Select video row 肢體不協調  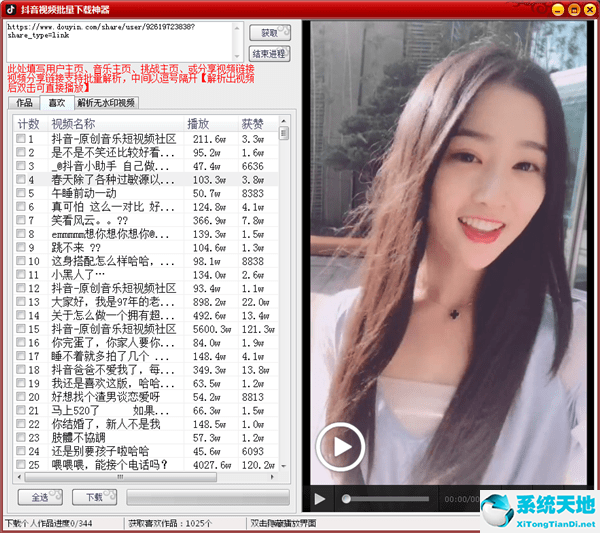(x=146, y=438)
